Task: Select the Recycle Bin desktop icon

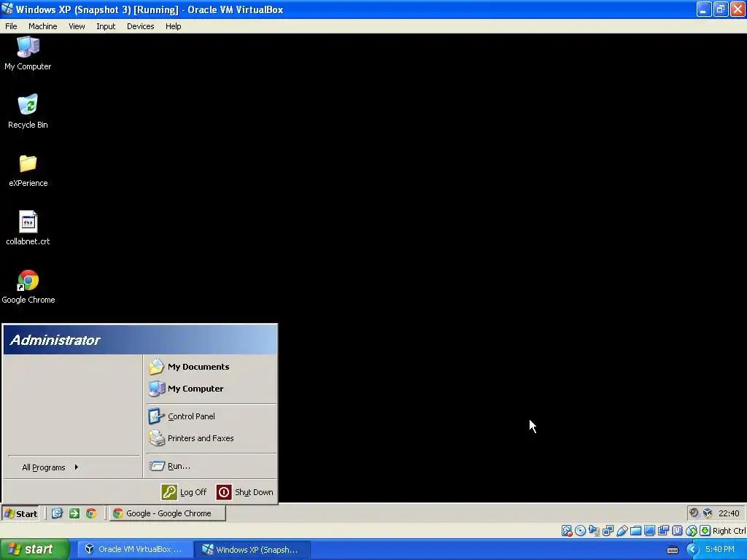Action: coord(28,112)
